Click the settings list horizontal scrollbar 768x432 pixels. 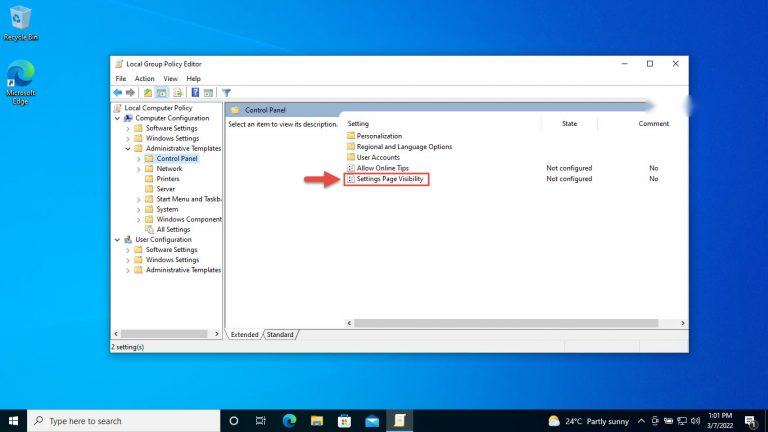(506, 323)
